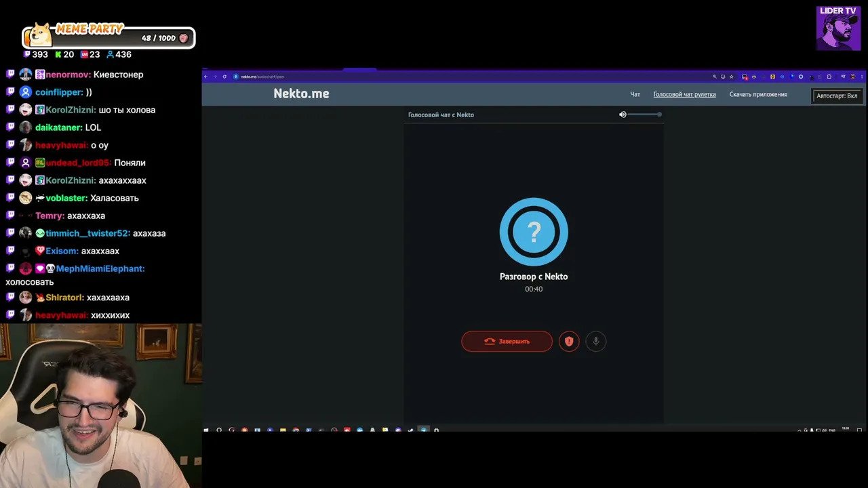Image resolution: width=868 pixels, height=488 pixels.
Task: Click the Nekto.me logo
Action: [301, 94]
